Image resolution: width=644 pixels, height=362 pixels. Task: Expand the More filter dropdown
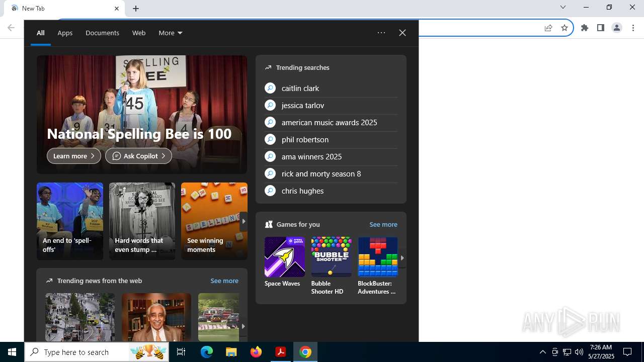pyautogui.click(x=171, y=33)
